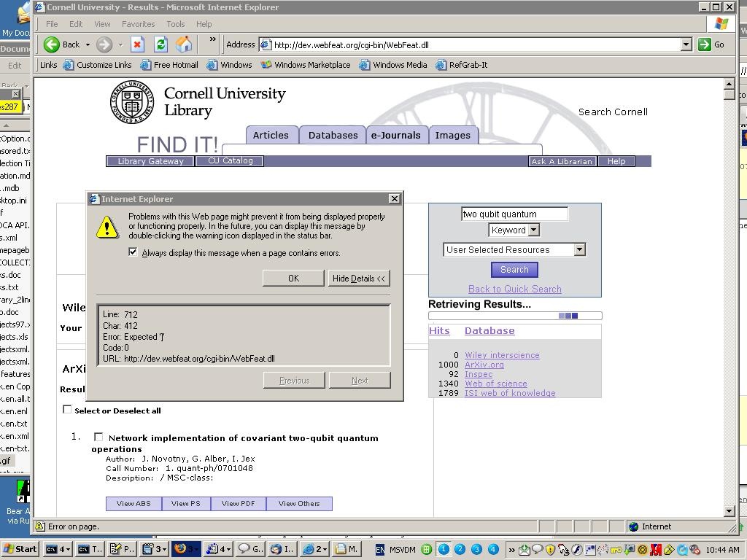The height and width of the screenshot is (560, 747).
Task: Click the View PDF button
Action: pos(239,503)
